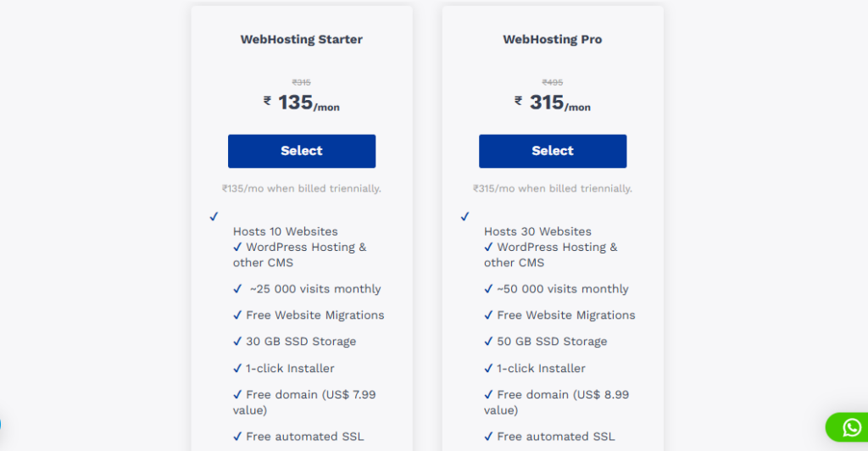The width and height of the screenshot is (868, 451).
Task: Open the WhatsApp chat icon
Action: pos(851,427)
